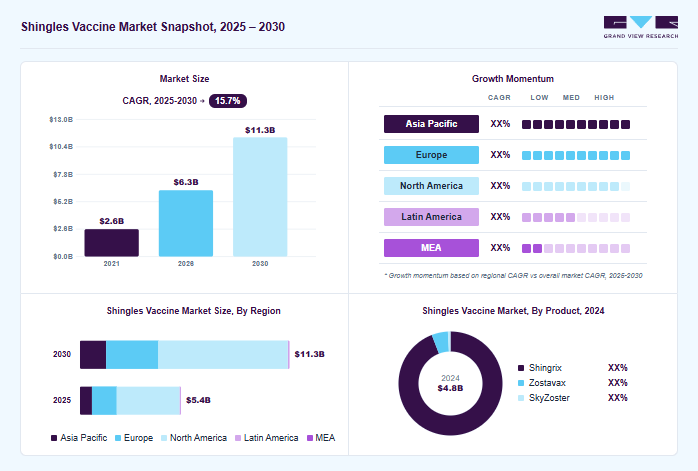Click 'Shingles Vaccine Market Size, By Region' heading
698x471 pixels.
click(x=194, y=311)
